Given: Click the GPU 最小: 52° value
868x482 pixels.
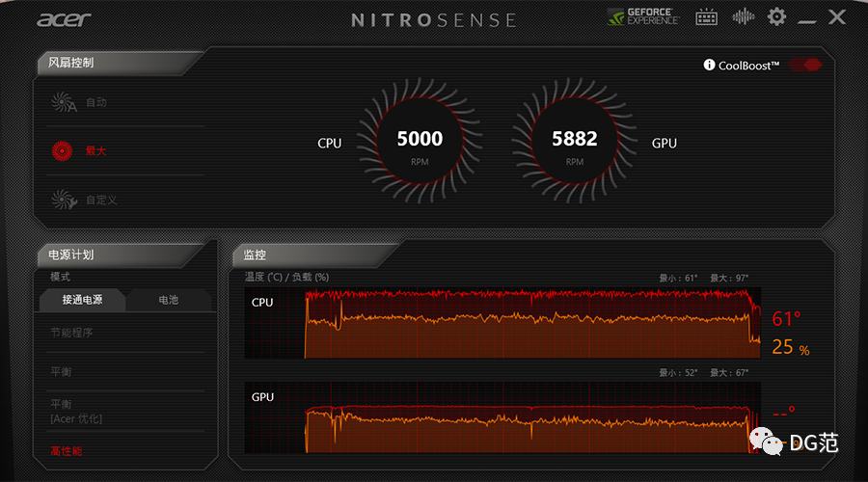Looking at the screenshot, I should tap(678, 372).
